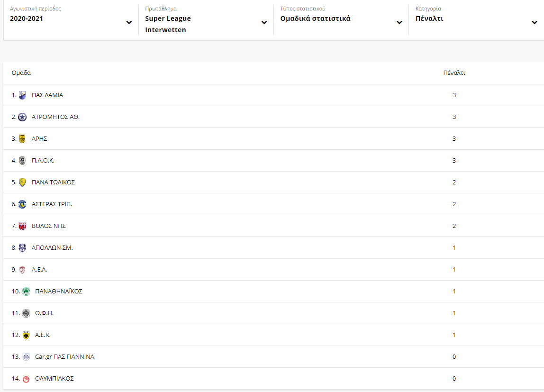Click penalty value 0 for ΟΛΥΜΠΙΑΚΟΣ
This screenshot has width=544, height=392.
(x=454, y=379)
